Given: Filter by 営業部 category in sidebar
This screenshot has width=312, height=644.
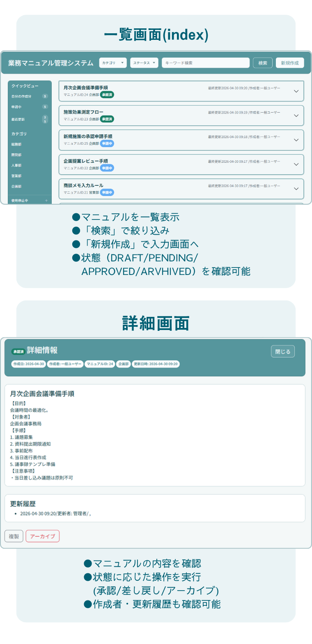Looking at the screenshot, I should 16,176.
